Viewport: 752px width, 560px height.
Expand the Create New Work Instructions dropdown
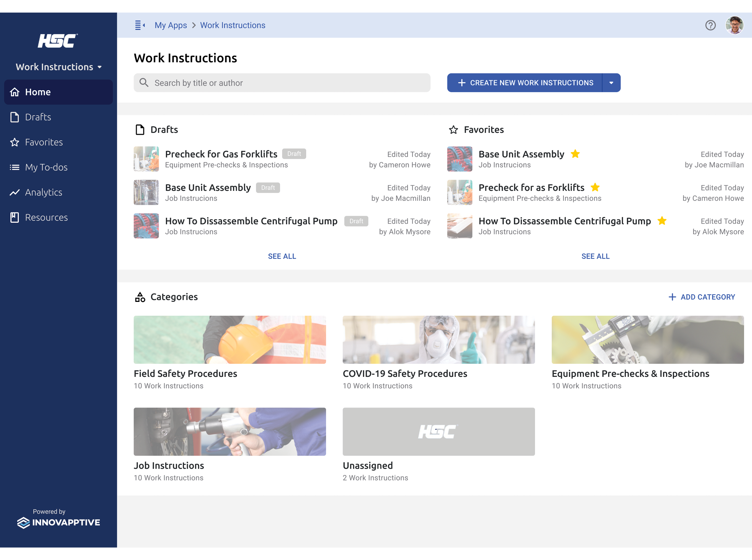[611, 82]
